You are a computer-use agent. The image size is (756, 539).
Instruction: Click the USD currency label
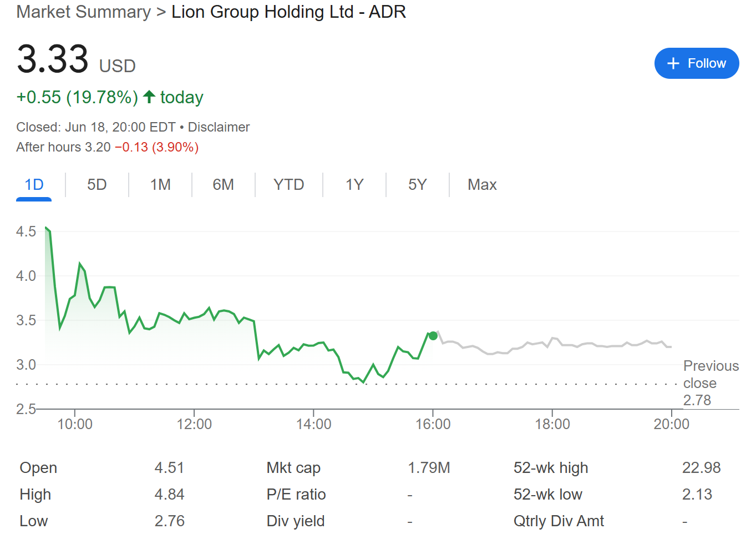(x=118, y=66)
